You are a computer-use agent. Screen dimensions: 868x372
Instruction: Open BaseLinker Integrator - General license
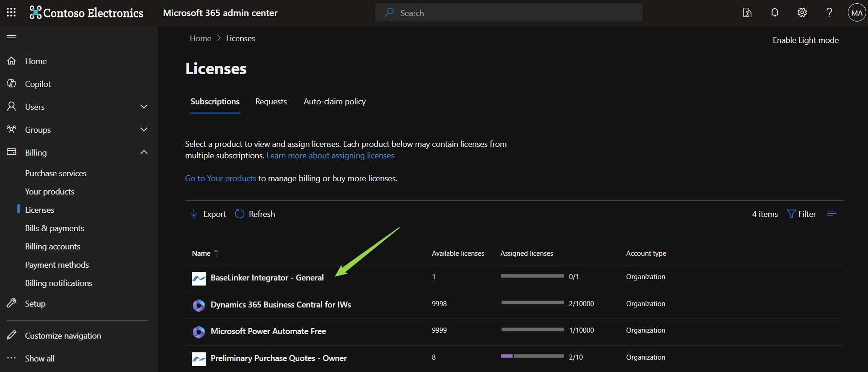267,278
